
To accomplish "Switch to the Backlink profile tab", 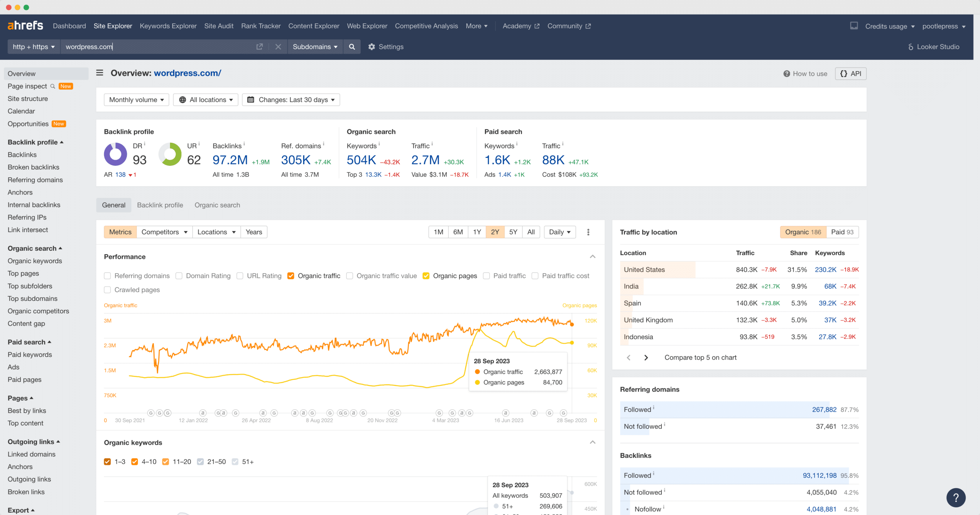I will (160, 205).
